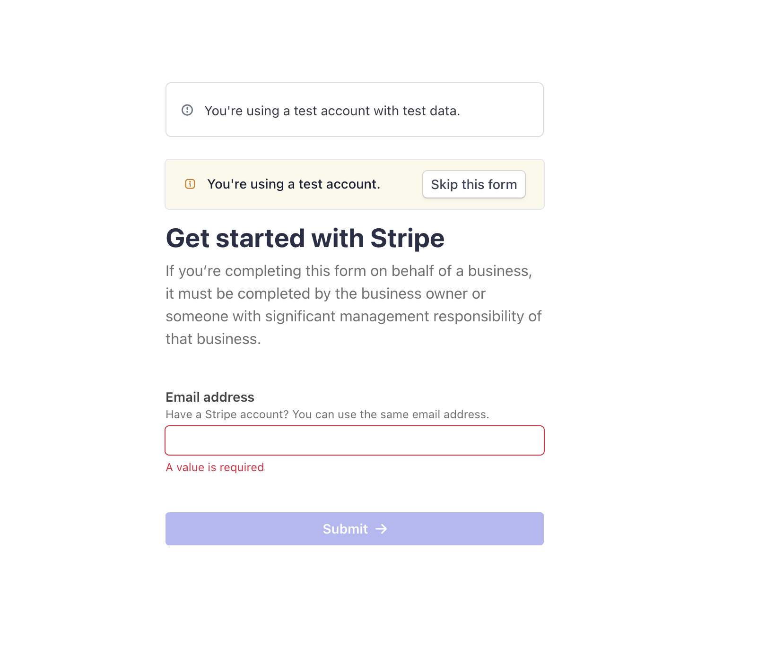
Task: Focus the Email address input field
Action: [355, 440]
